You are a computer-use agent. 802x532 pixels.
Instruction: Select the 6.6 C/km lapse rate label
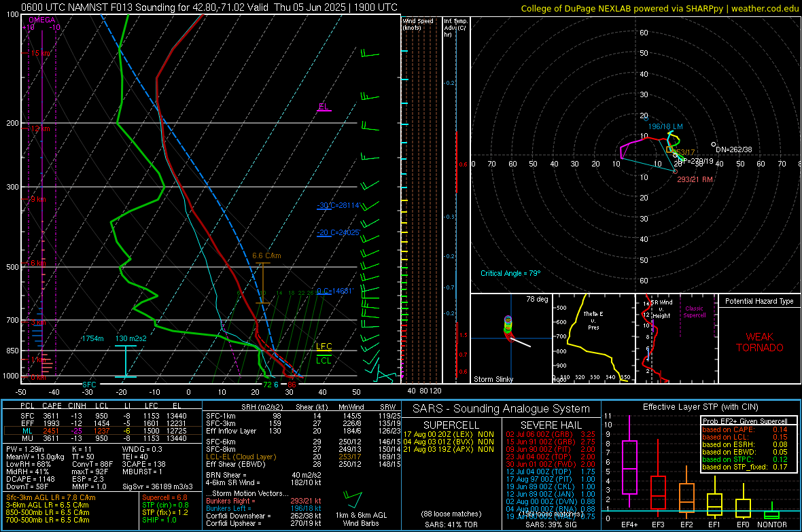[266, 255]
